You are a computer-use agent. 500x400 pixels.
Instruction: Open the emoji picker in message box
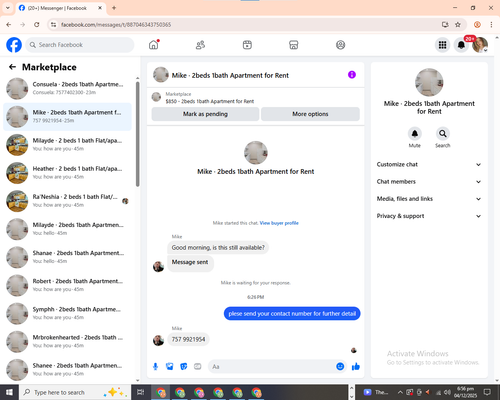340,366
